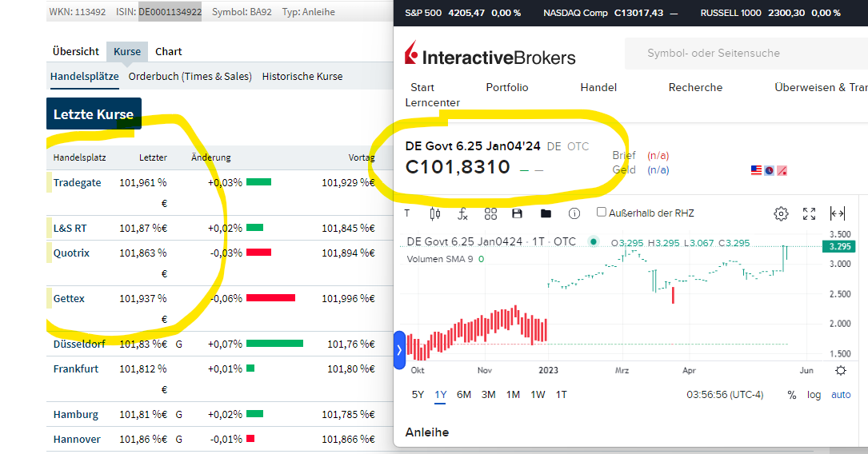
Task: Click the Interactive Brokers logo
Action: [490, 54]
